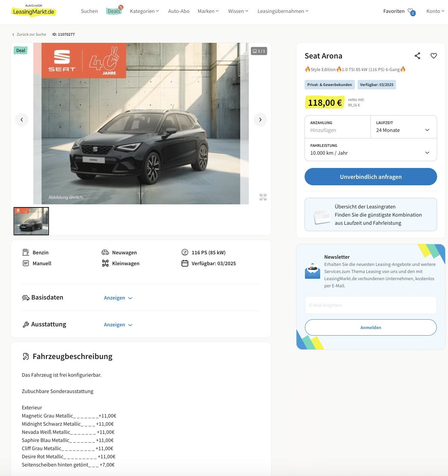Add Seat Arona to favorites with the heart icon

point(434,56)
